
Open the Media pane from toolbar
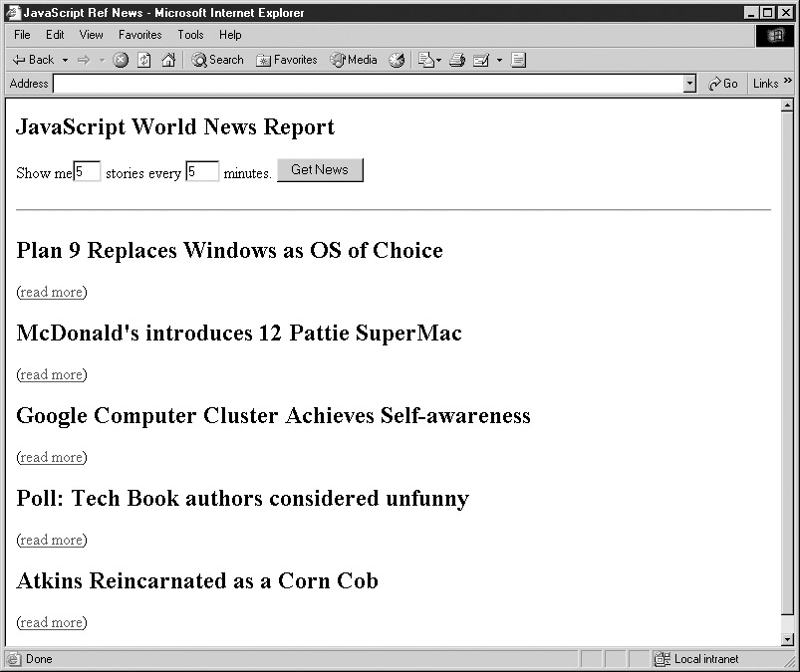(x=354, y=60)
